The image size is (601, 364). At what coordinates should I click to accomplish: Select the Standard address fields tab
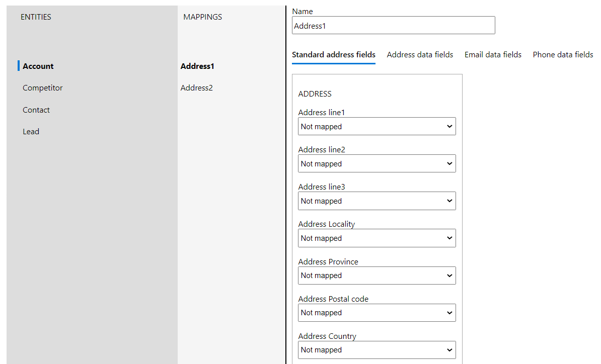tap(333, 54)
